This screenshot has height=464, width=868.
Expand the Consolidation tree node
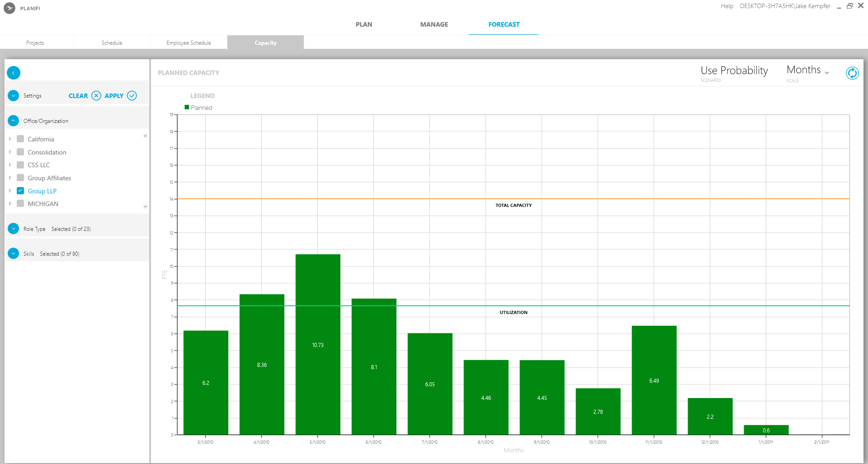click(10, 152)
